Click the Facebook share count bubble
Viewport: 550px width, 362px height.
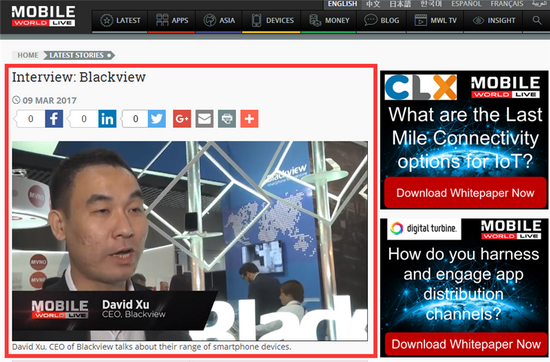pos(30,119)
